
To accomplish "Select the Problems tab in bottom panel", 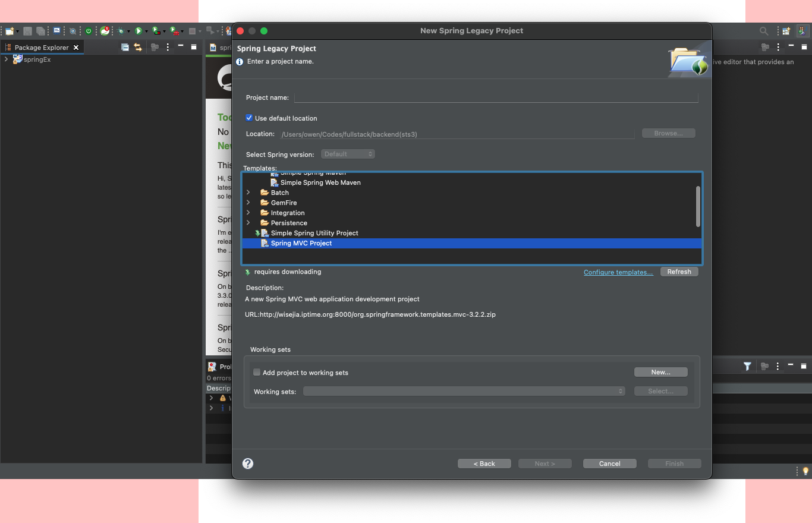I will click(x=220, y=367).
